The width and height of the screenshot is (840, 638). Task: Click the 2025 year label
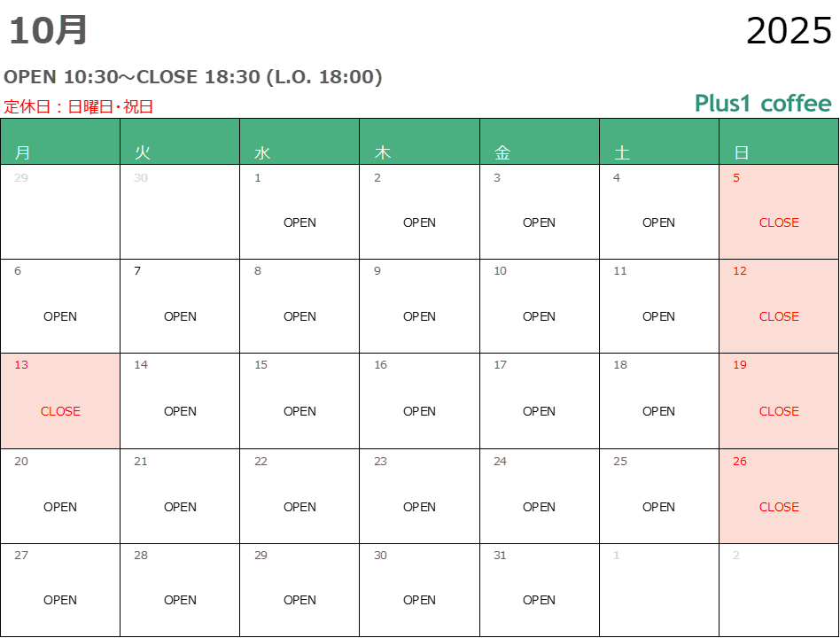click(789, 32)
